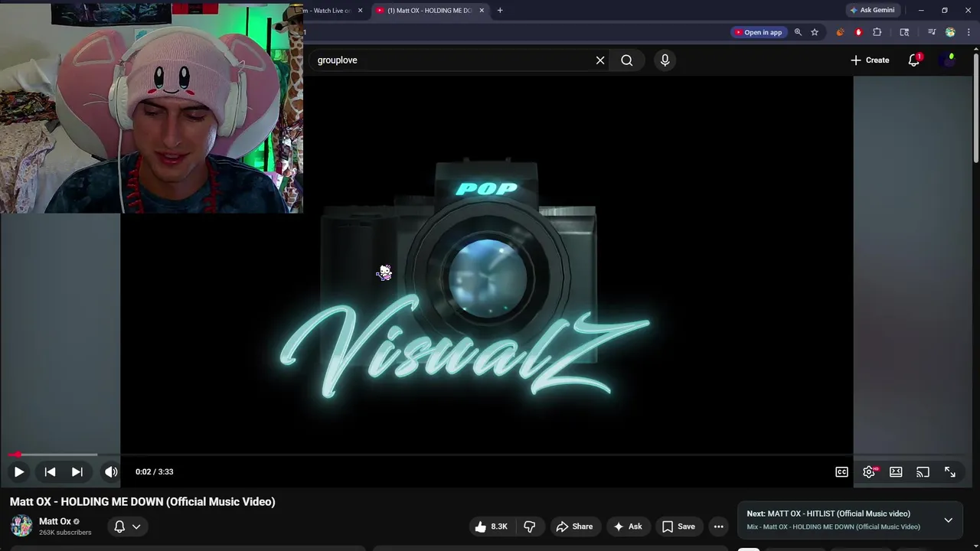Expand the Next: MATT OX - HITLIST queue panel
Image resolution: width=980 pixels, height=551 pixels.
point(948,520)
